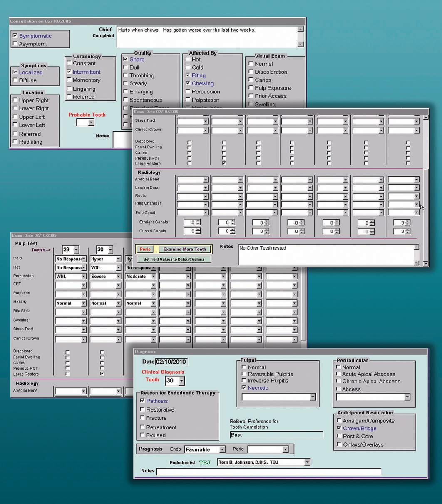This screenshot has width=442, height=504.
Task: Tick the Lingering chronology checkbox
Action: pyautogui.click(x=69, y=89)
